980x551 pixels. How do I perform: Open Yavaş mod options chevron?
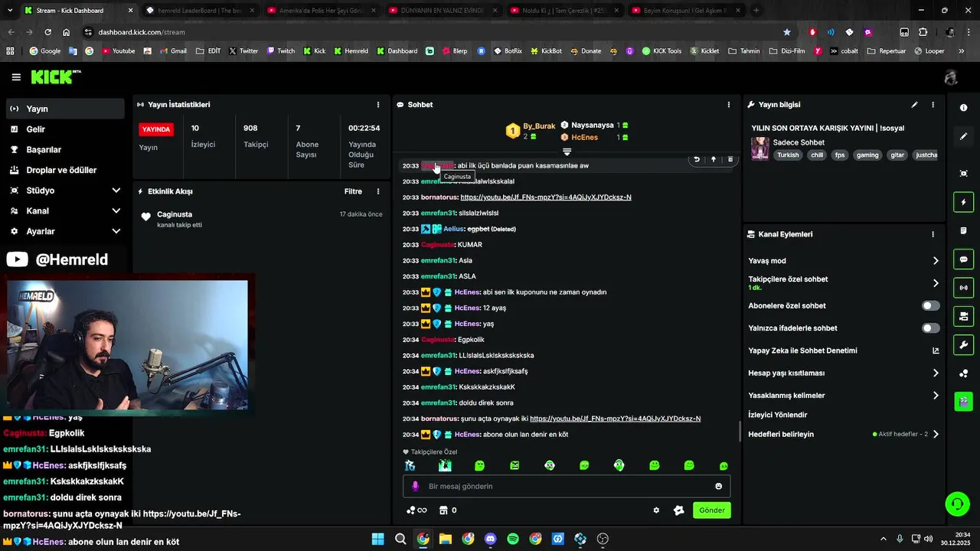(935, 261)
